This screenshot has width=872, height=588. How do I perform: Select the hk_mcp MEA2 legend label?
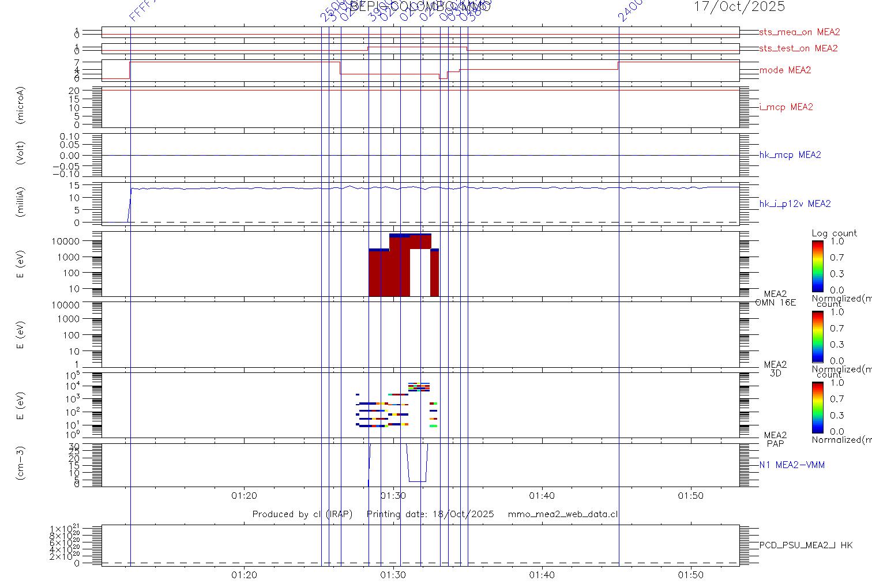click(x=790, y=155)
